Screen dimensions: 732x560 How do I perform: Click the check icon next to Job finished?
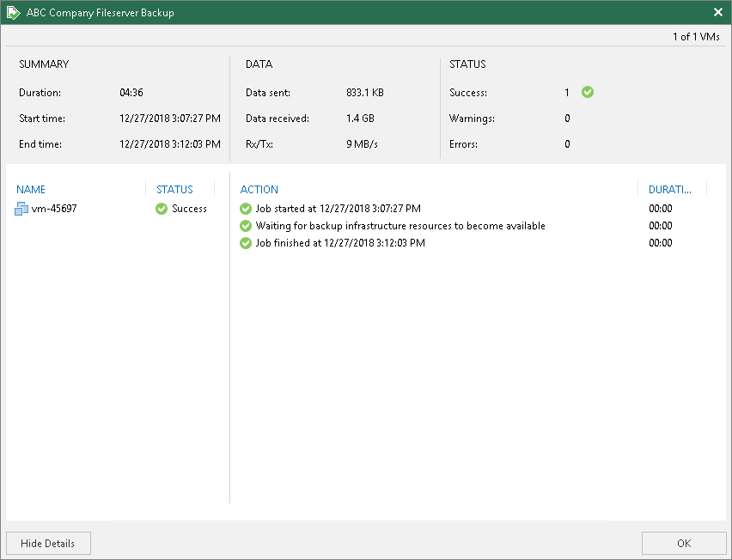[246, 243]
